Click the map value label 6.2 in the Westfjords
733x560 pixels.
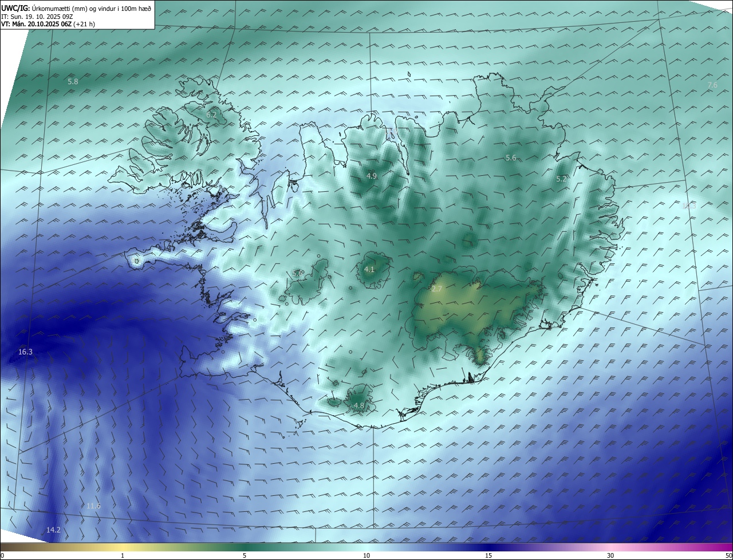pyautogui.click(x=211, y=115)
